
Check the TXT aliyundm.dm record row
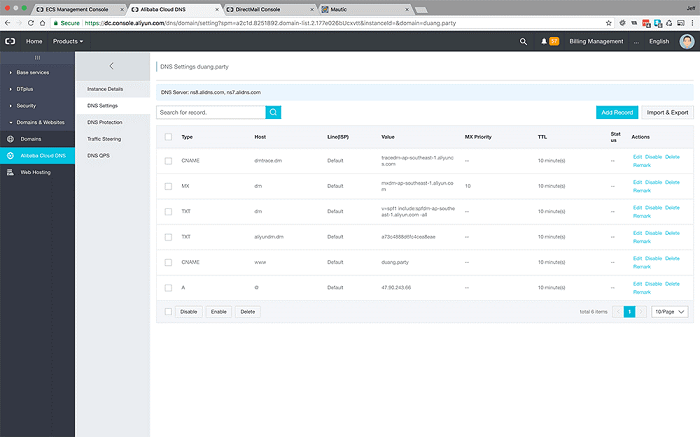click(168, 237)
